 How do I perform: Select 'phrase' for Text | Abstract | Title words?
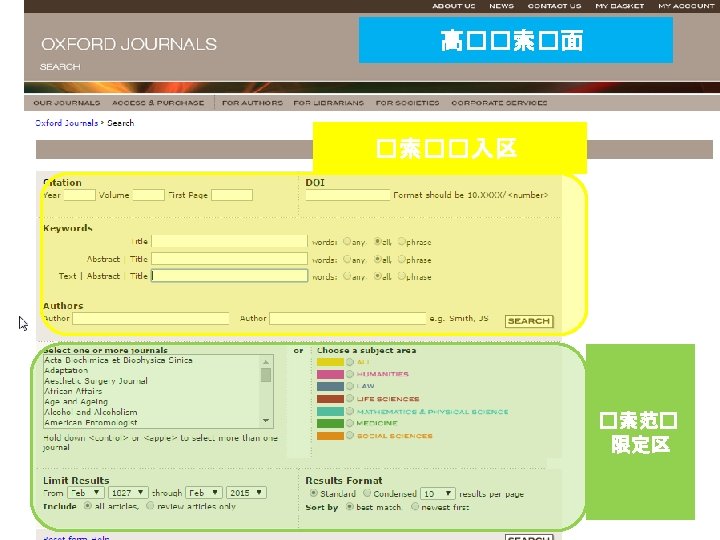coord(402,276)
